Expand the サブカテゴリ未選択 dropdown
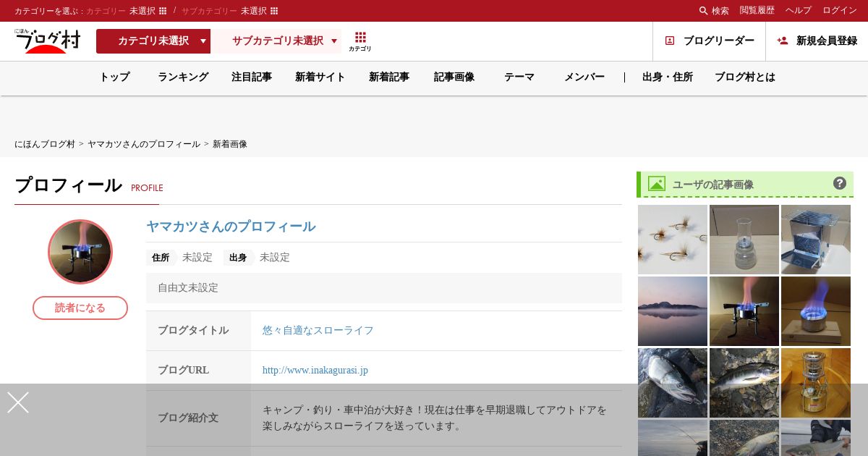 point(278,41)
